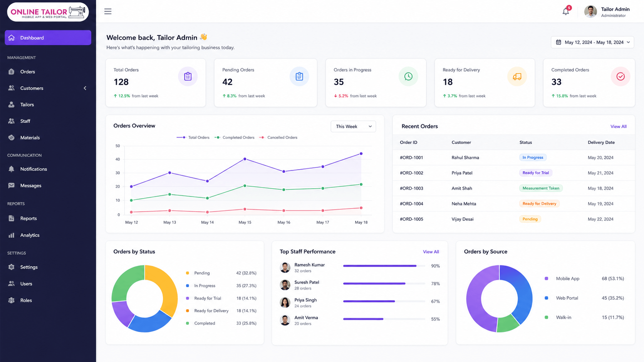Screen dimensions: 644x362
Task: Click the Ready for Delivery truck icon
Action: [517, 77]
